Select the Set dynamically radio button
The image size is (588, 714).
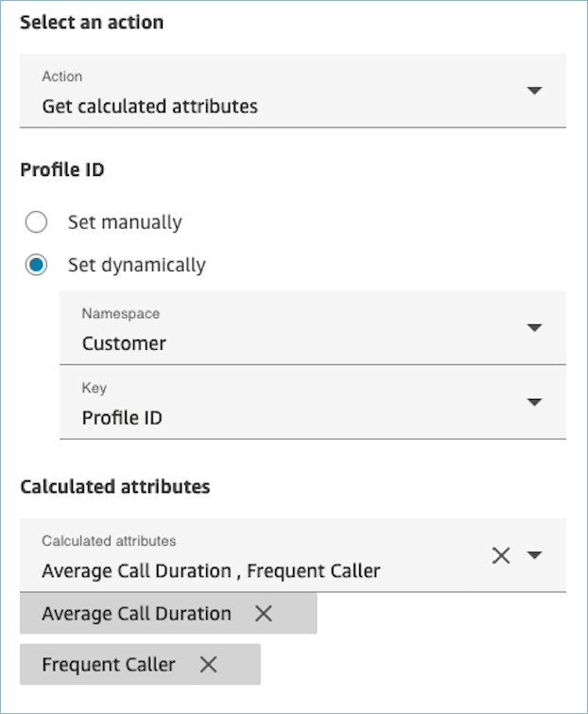(x=36, y=265)
